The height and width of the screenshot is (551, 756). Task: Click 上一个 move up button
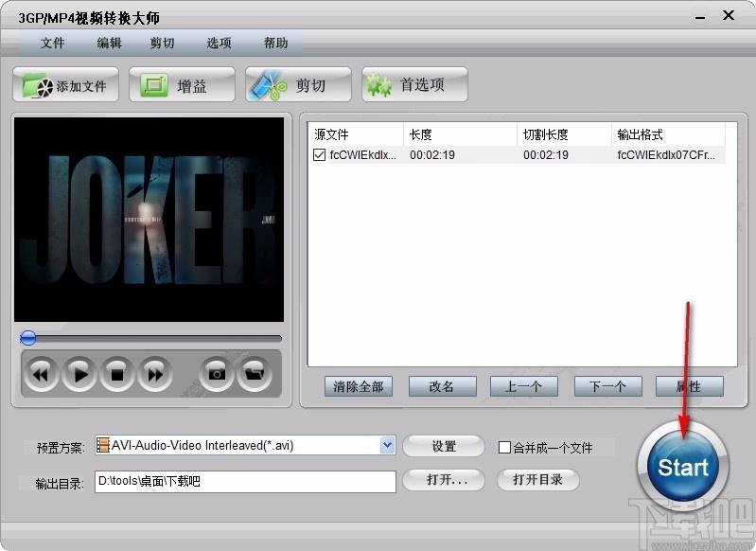523,386
